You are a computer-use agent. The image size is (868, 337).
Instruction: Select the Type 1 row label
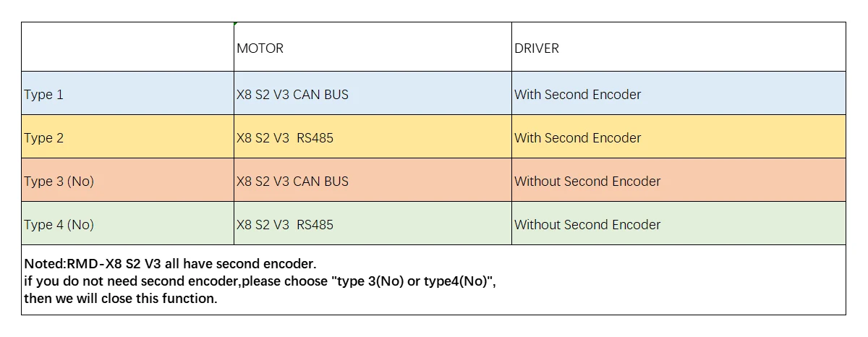127,93
